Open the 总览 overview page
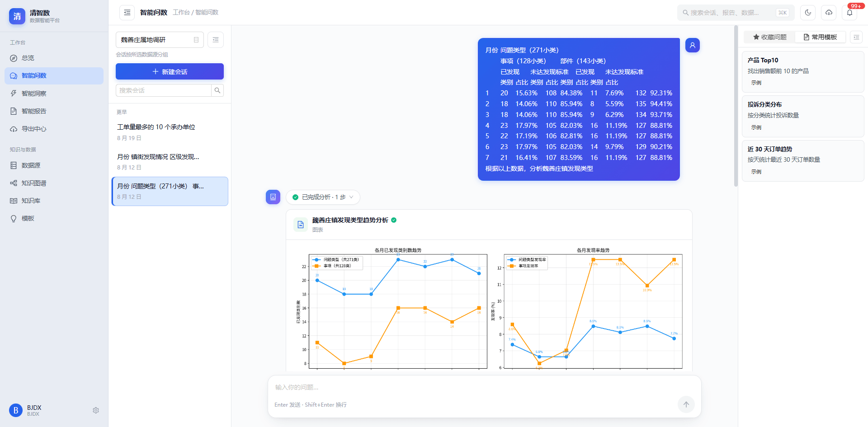The image size is (868, 427). [x=54, y=58]
